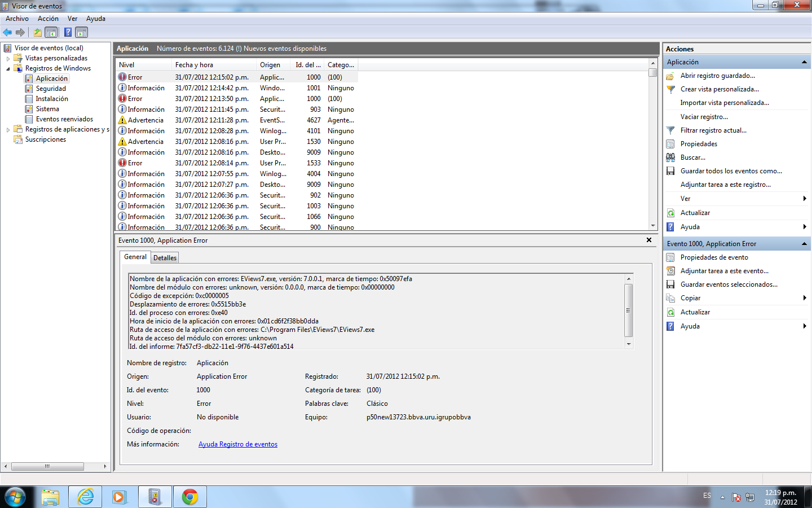Click the up-one-level folder toolbar icon
Screen dimensions: 812x508
point(37,32)
